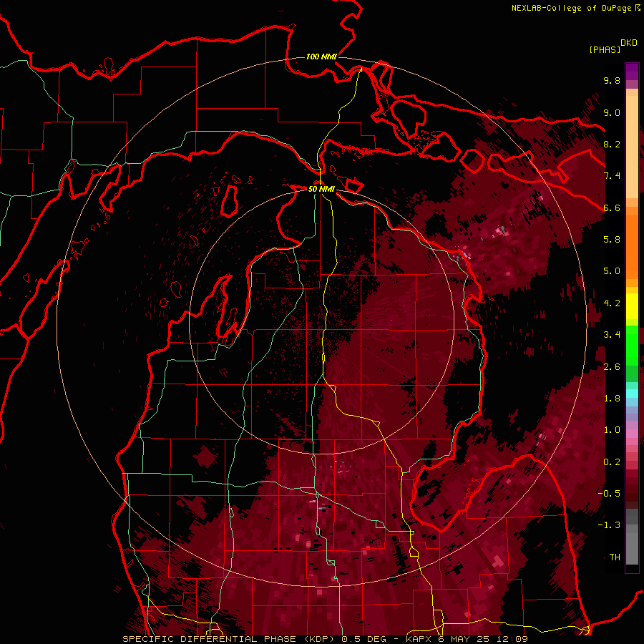Click the [PHAS] units label
This screenshot has width=644, height=644.
point(605,50)
